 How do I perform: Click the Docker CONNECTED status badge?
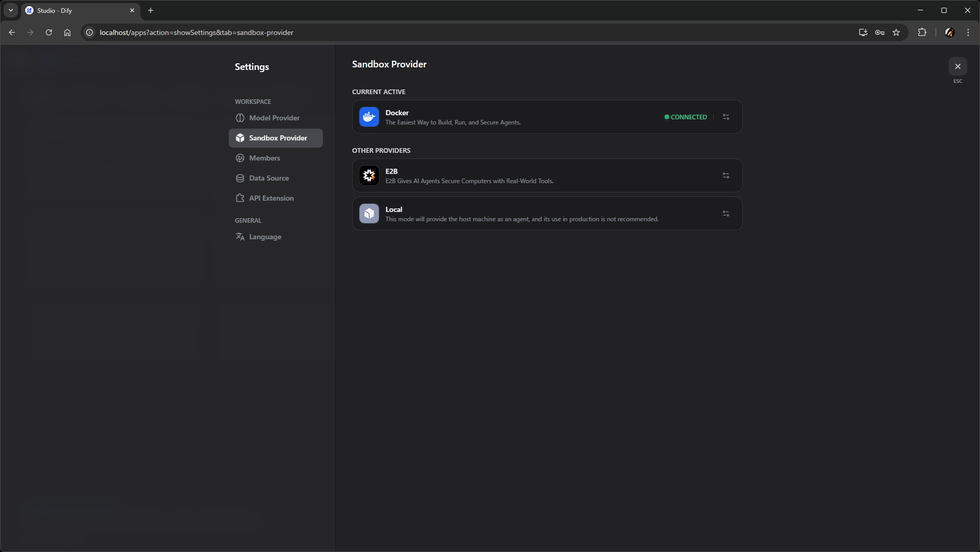point(686,117)
